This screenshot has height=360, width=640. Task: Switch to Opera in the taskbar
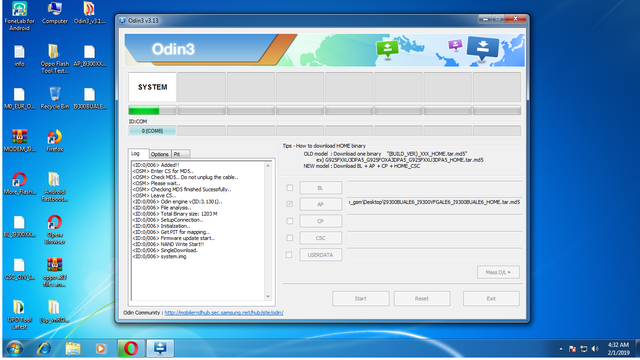click(x=131, y=349)
